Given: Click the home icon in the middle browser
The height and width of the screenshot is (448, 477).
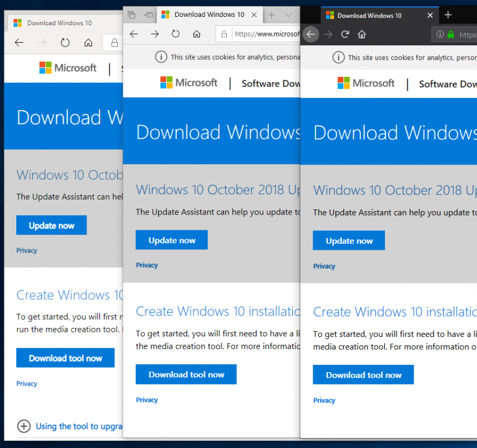Looking at the screenshot, I should 196,34.
